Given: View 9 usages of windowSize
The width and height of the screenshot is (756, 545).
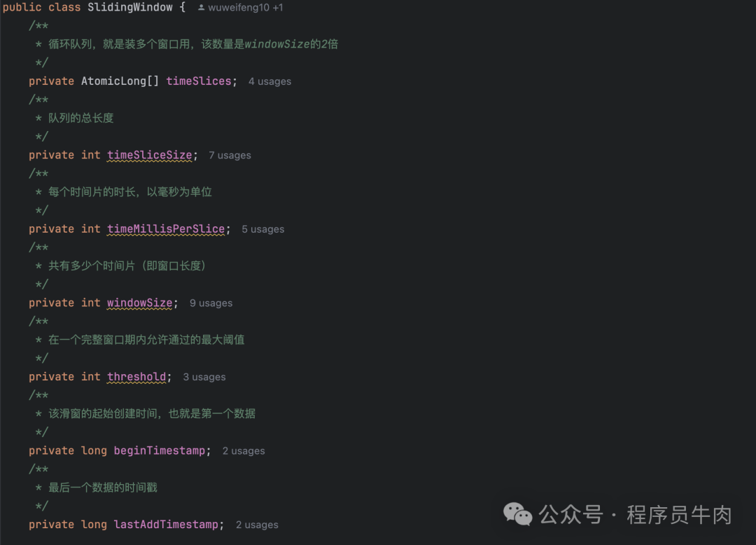Looking at the screenshot, I should (x=211, y=303).
